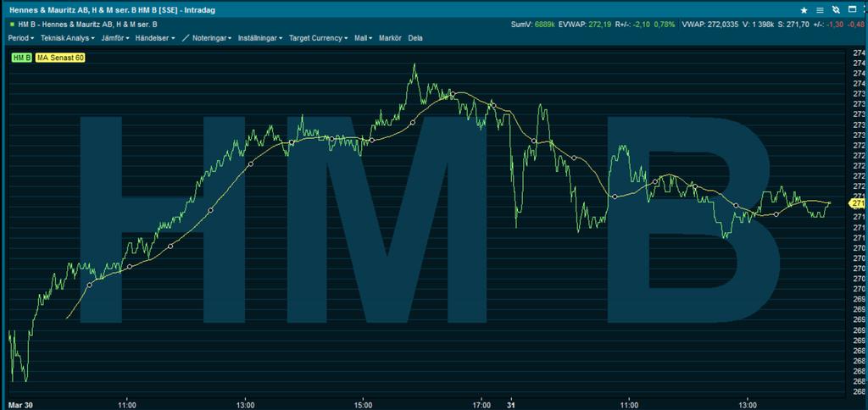868x410 pixels.
Task: Expand the Teknisk Analys menu
Action: [68, 38]
